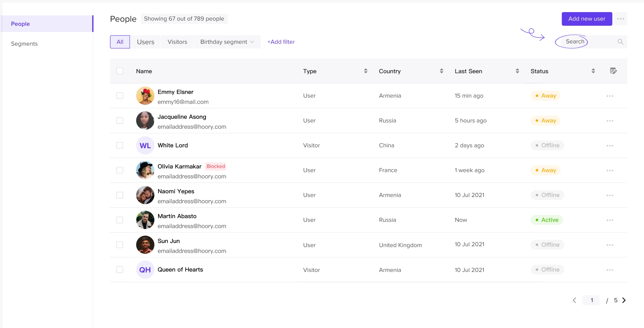Viewport: 644px width, 328px height.
Task: Click Emmy Elsner's avatar photo
Action: tap(145, 96)
